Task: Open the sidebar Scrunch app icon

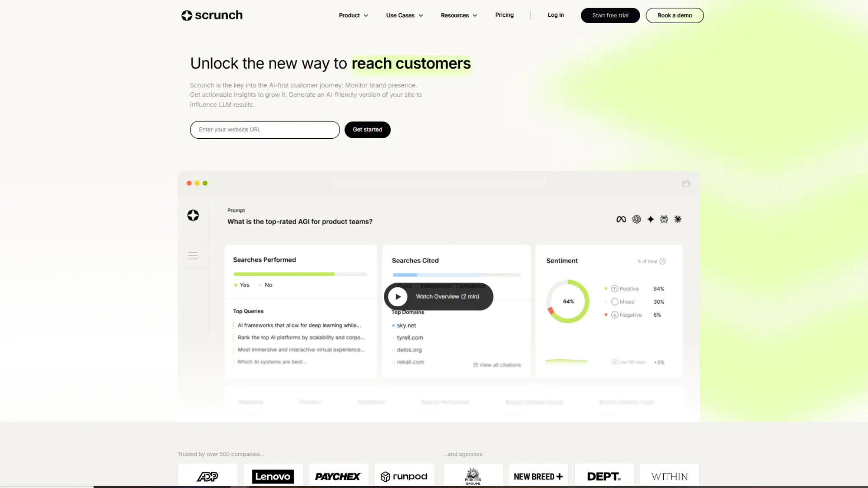Action: click(x=193, y=216)
